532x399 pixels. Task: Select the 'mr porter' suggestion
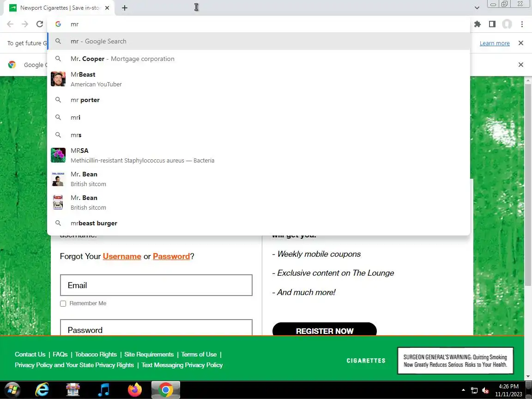coord(259,100)
